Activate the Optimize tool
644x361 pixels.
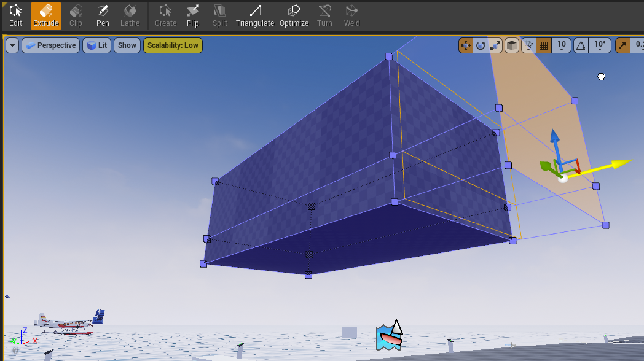click(294, 15)
